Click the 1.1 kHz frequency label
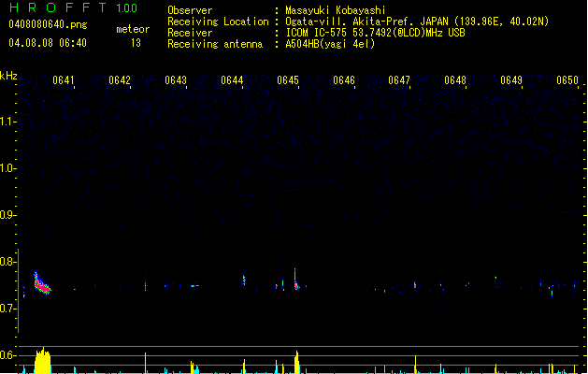 click(x=7, y=122)
